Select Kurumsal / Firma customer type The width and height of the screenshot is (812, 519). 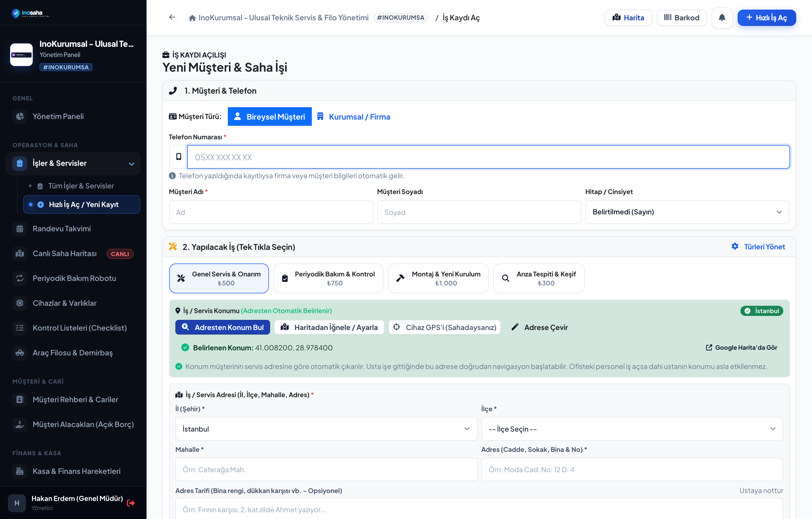[354, 116]
